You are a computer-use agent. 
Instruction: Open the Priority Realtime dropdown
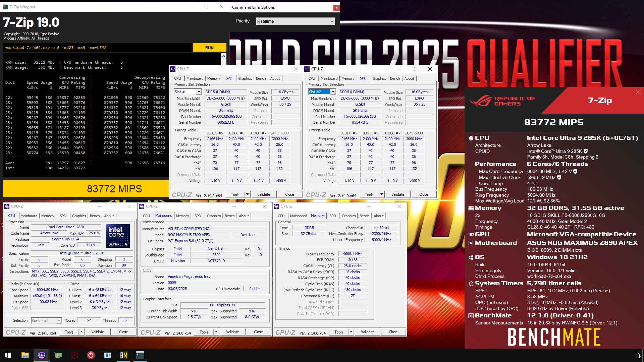click(x=296, y=21)
